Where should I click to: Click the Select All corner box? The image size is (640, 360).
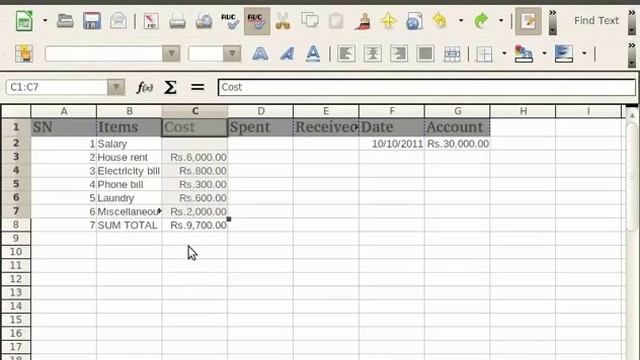tap(16, 111)
